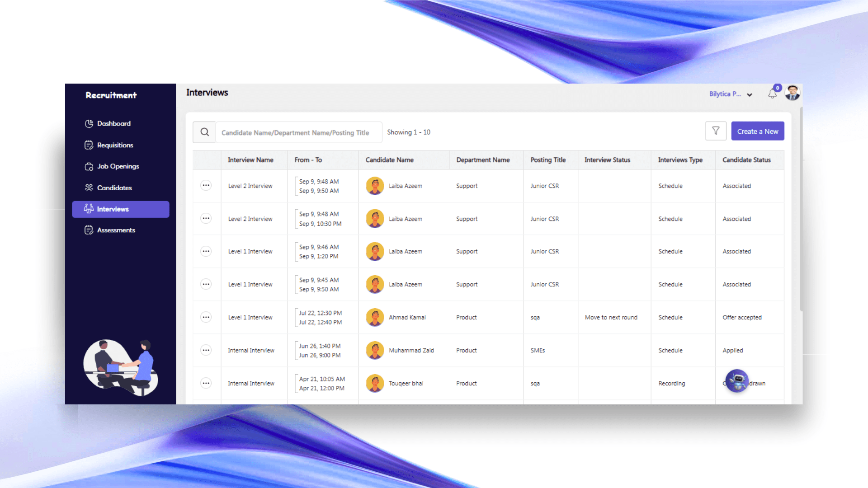Open options menu for first Level 2 Interview

tap(206, 186)
